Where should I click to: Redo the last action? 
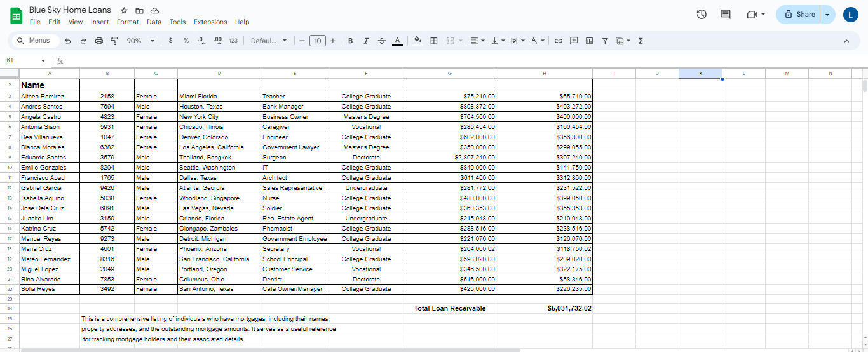(83, 41)
